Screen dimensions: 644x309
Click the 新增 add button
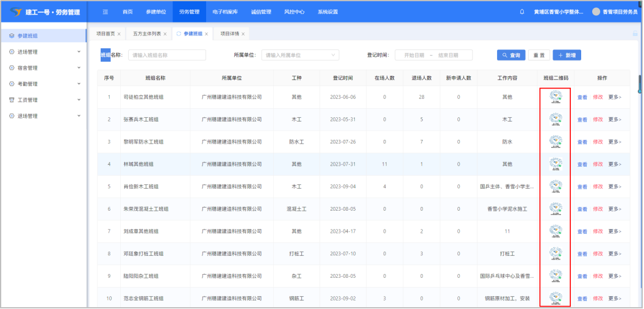point(566,55)
